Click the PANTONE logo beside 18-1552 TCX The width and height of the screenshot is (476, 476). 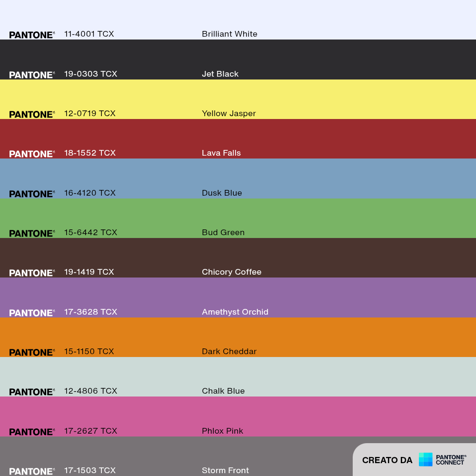(32, 154)
